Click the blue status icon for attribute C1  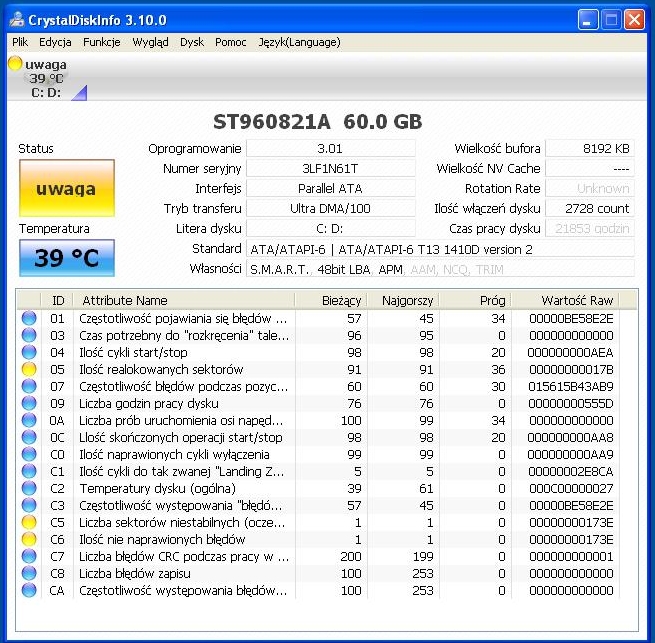point(29,471)
